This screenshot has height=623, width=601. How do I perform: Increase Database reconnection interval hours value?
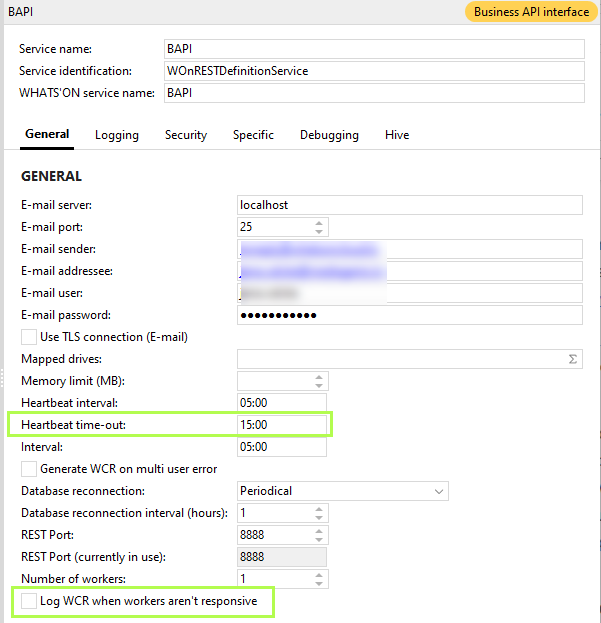point(319,508)
